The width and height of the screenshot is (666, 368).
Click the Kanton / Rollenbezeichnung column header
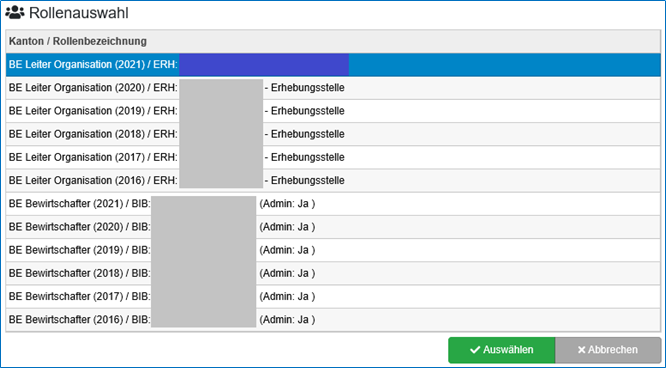tap(78, 41)
